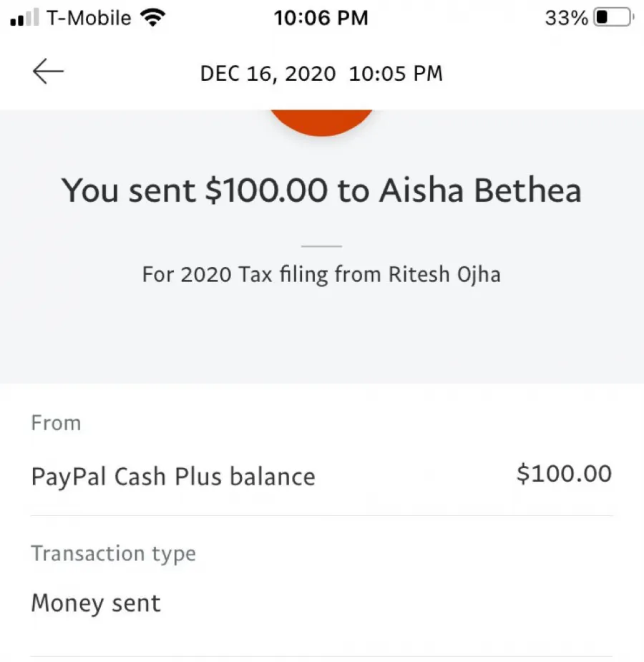Tap the separator line below Money sent
The image size is (644, 662).
click(321, 656)
